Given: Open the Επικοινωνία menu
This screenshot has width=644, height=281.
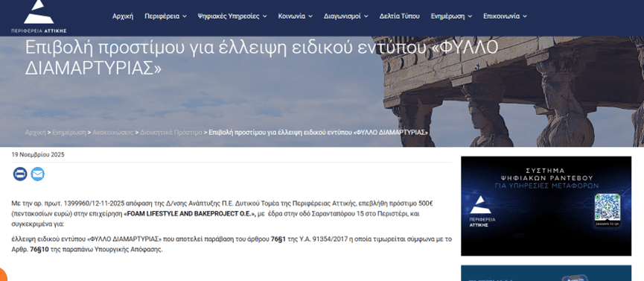Looking at the screenshot, I should click(x=502, y=16).
